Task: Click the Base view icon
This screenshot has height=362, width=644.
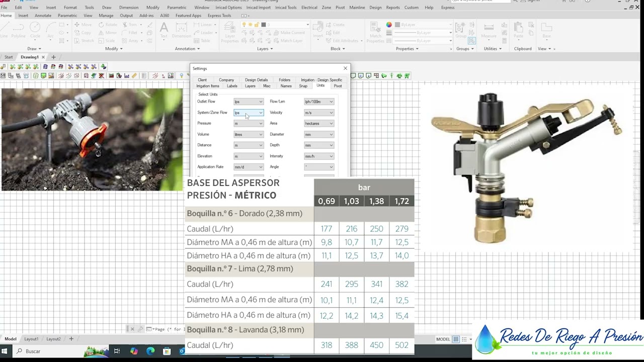Action: pyautogui.click(x=546, y=30)
